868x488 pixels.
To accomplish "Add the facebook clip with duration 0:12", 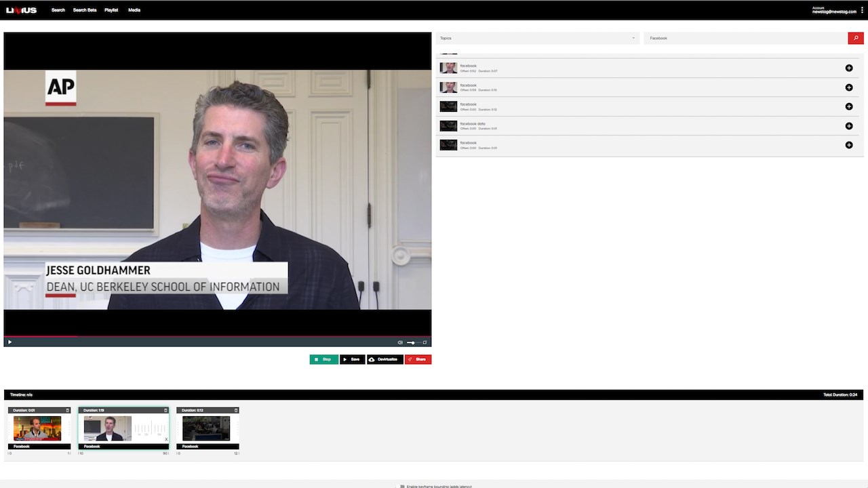I will 849,106.
